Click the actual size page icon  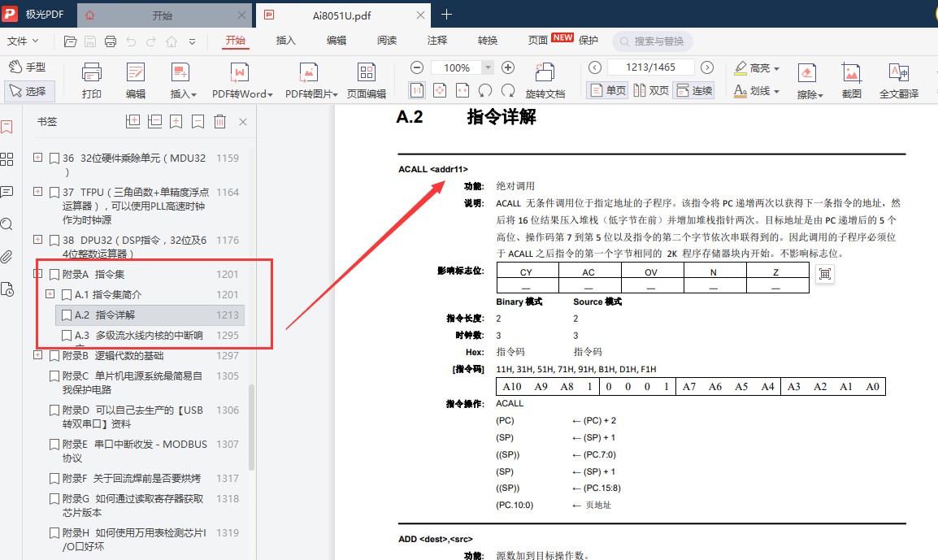click(x=417, y=90)
